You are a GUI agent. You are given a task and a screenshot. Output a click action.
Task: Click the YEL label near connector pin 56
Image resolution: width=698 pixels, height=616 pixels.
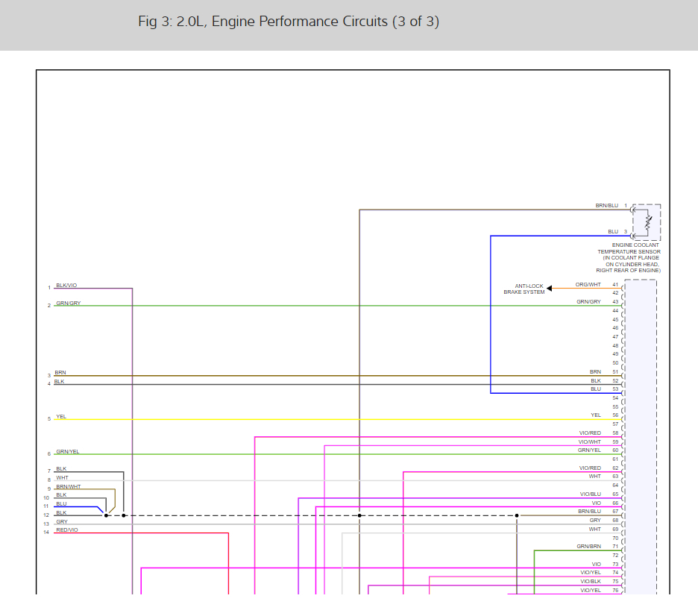pyautogui.click(x=595, y=415)
